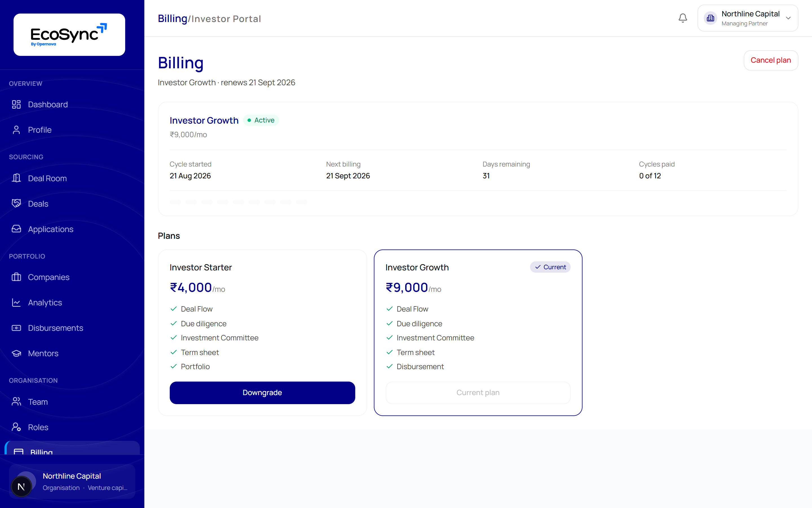Click the Active status badge
Screen dimensions: 812x508
point(261,120)
